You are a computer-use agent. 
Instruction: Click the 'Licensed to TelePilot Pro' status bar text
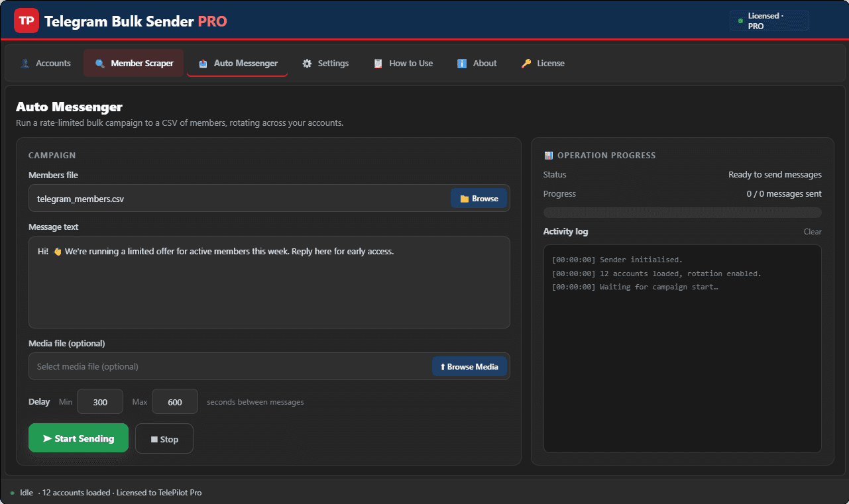pos(159,493)
